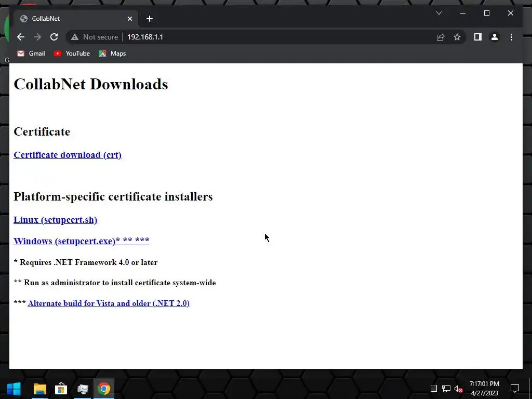This screenshot has height=399, width=532.
Task: Click the forward navigation arrow
Action: [x=37, y=37]
